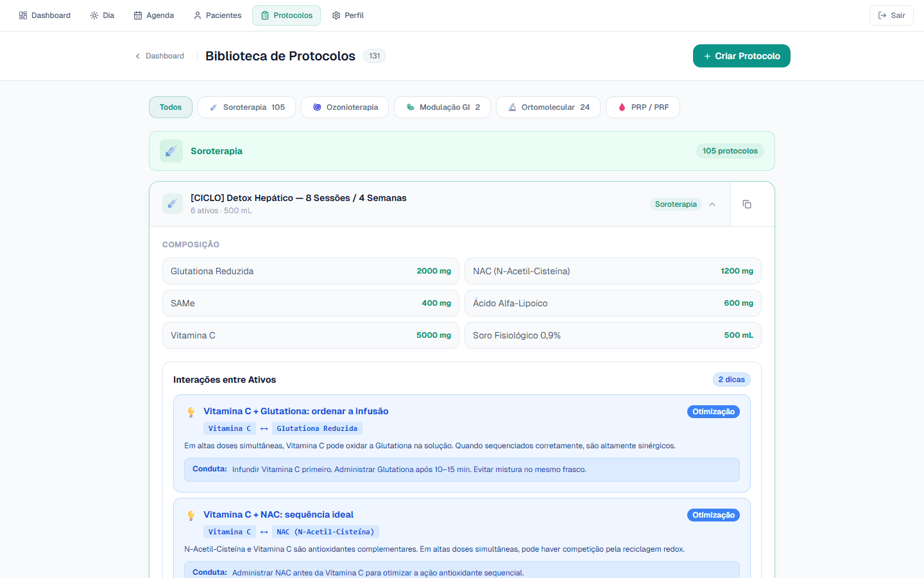Image resolution: width=924 pixels, height=578 pixels.
Task: Copy the Detox Hepático protocol
Action: pos(747,204)
